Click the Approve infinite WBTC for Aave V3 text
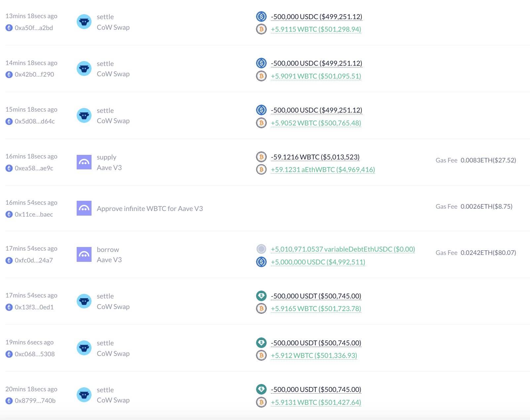 pos(150,209)
